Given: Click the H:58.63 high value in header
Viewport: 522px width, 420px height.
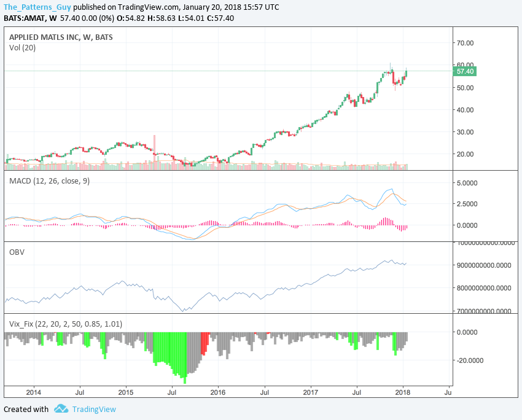Looking at the screenshot, I should 161,18.
